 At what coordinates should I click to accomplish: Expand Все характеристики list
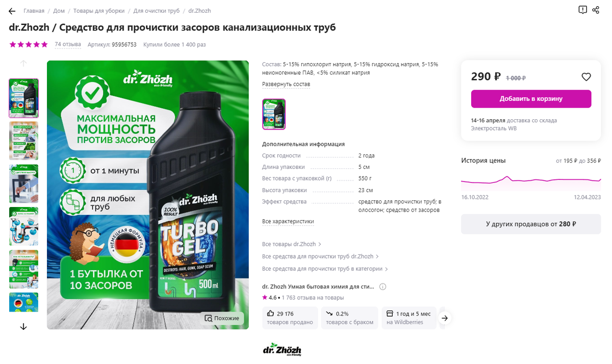[288, 221]
